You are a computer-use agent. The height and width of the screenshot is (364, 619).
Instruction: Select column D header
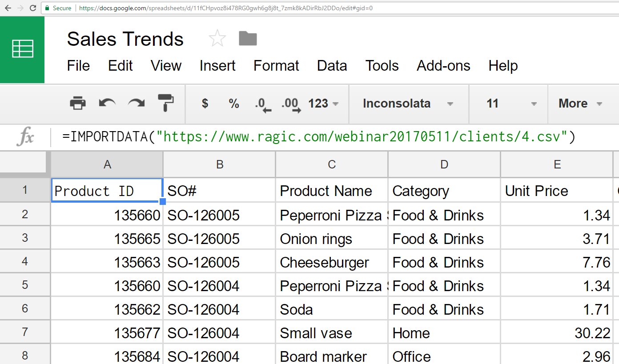pos(444,165)
